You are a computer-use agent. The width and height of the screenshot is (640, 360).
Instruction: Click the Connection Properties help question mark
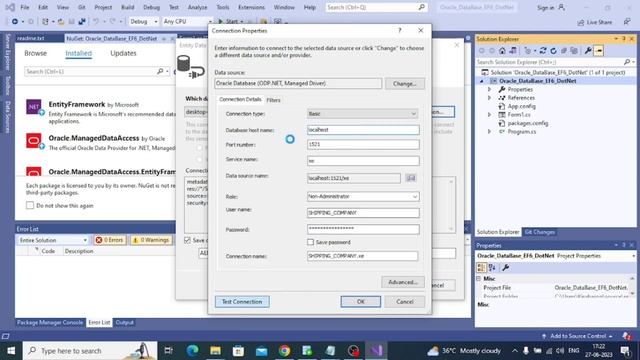click(x=400, y=31)
